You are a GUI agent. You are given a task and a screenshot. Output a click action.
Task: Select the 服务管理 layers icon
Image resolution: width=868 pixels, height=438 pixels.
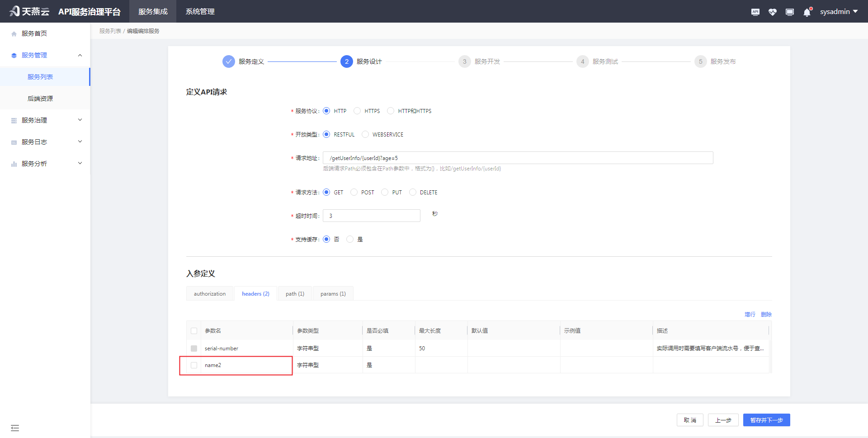coord(13,55)
